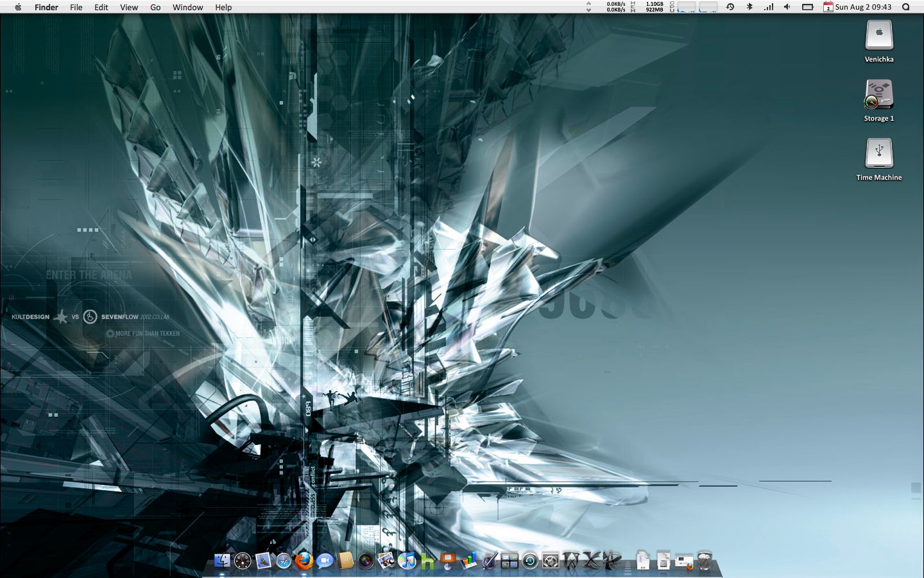Open the Go menu

coord(155,7)
